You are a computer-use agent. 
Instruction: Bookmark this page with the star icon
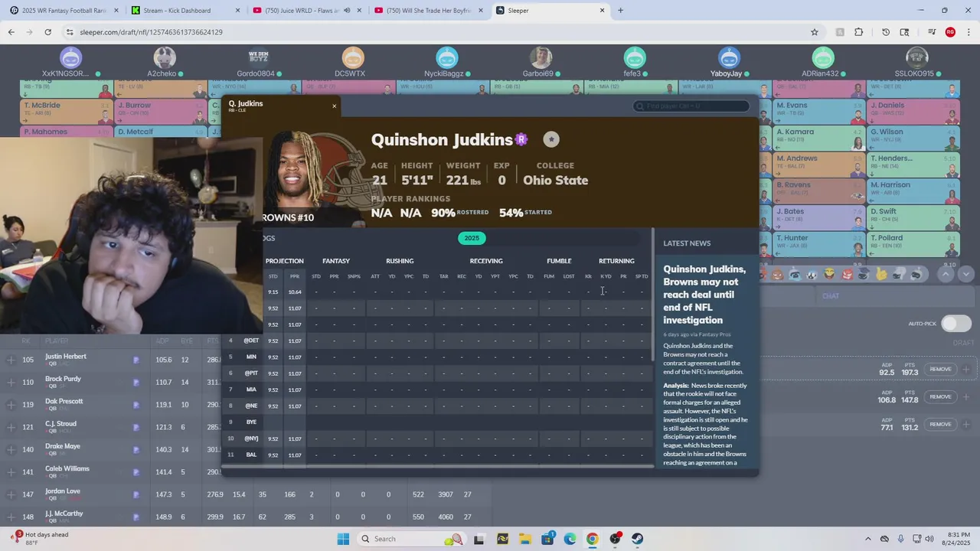click(815, 32)
